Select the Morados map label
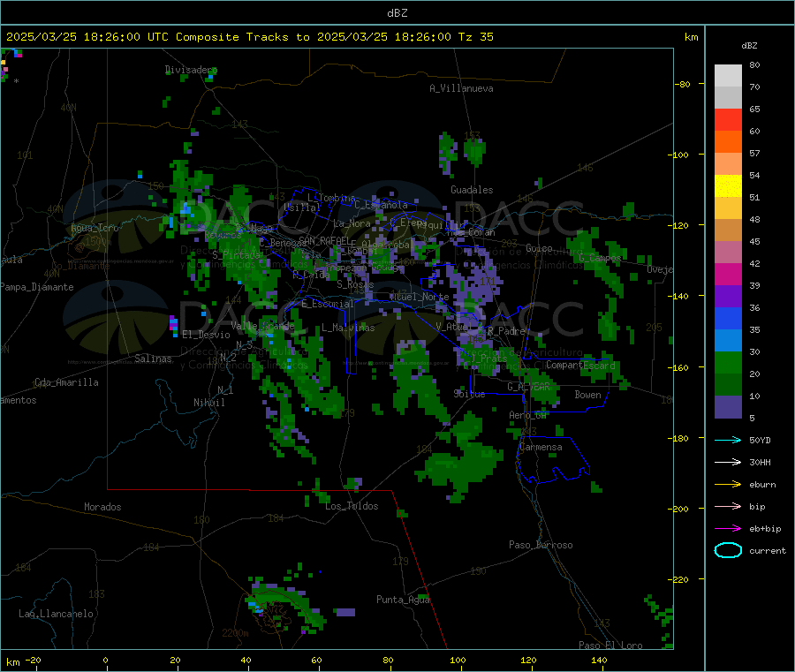Viewport: 795px width, 672px height. pyautogui.click(x=102, y=507)
